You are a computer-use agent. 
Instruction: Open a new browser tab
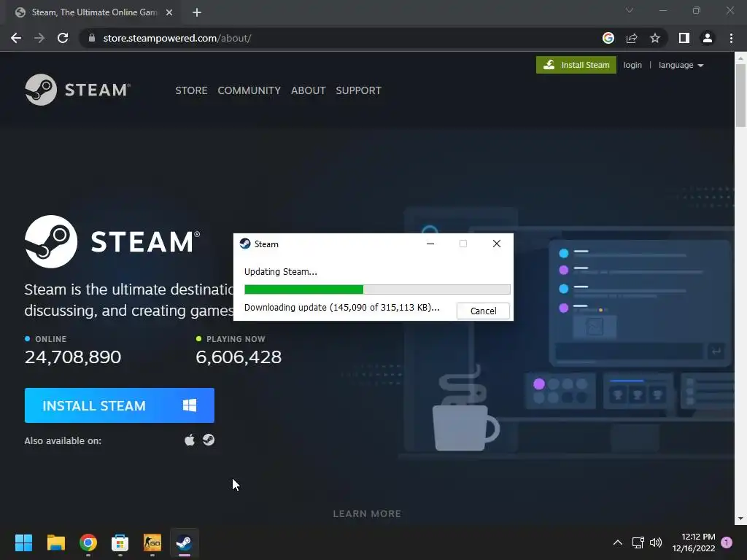(197, 12)
